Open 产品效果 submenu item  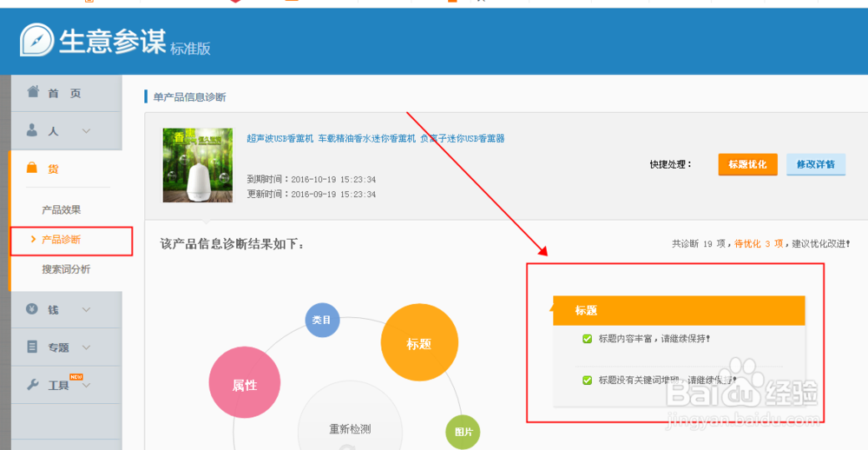(x=62, y=210)
